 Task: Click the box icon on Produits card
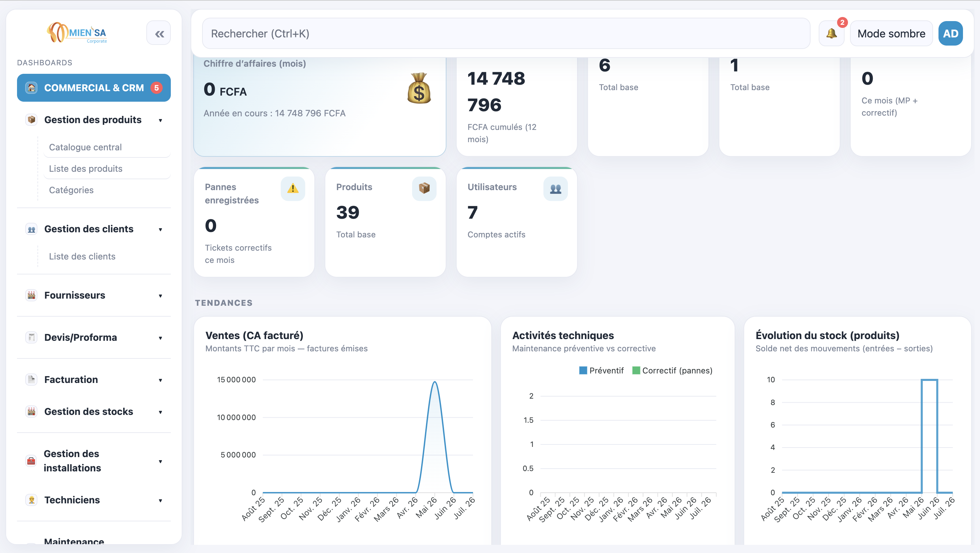[x=424, y=188]
